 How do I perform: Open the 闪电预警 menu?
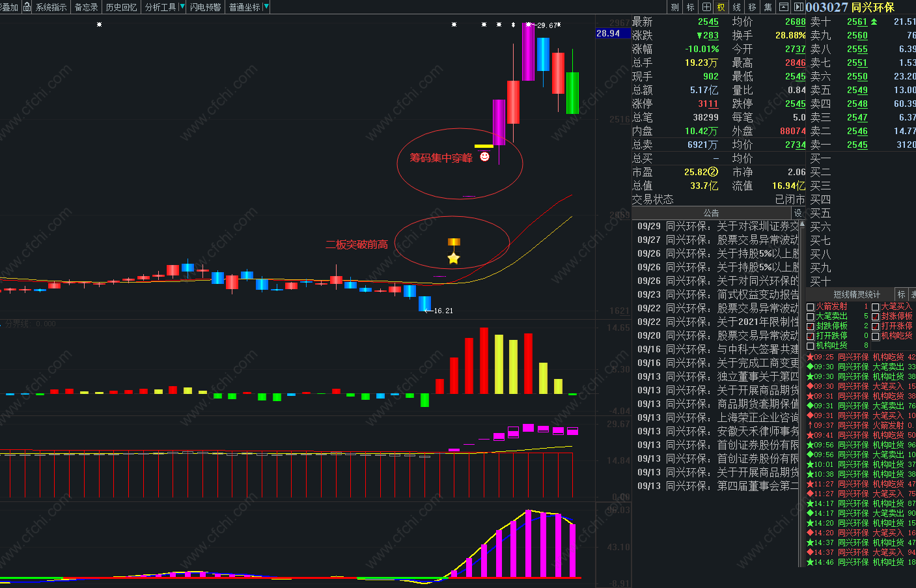click(206, 7)
